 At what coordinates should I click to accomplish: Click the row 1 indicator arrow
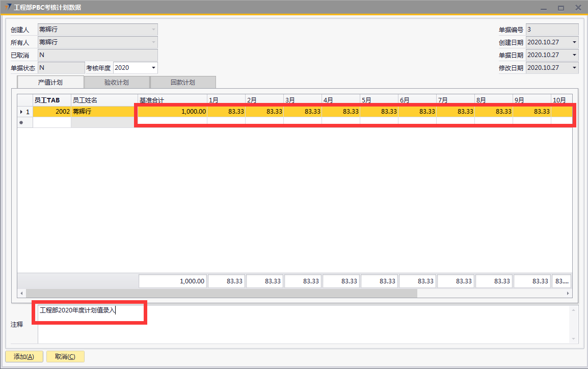(x=21, y=112)
